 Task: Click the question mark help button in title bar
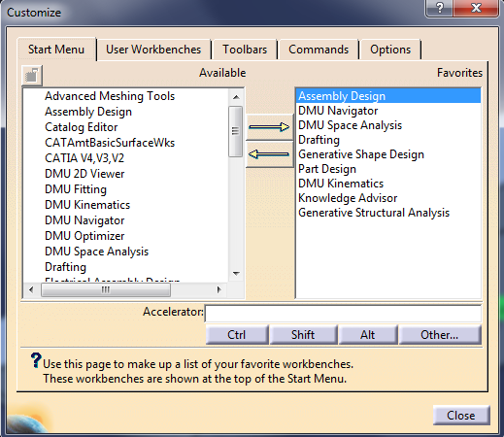tap(440, 7)
